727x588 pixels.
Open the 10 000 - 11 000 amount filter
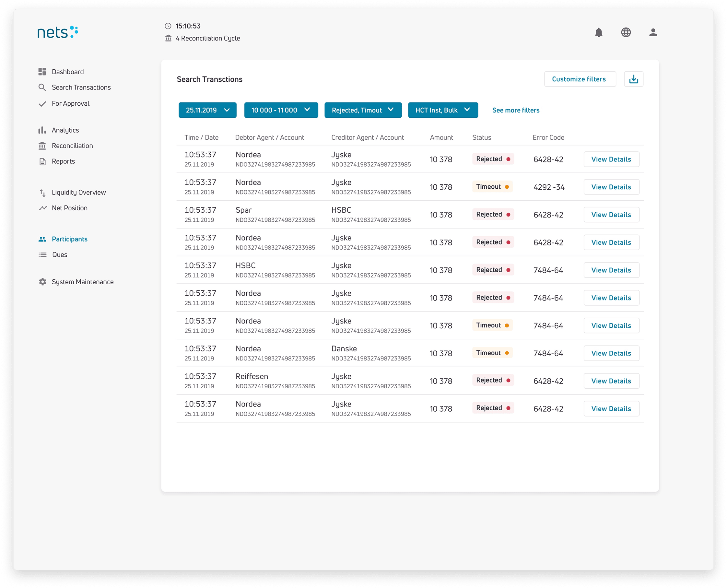[x=281, y=110]
